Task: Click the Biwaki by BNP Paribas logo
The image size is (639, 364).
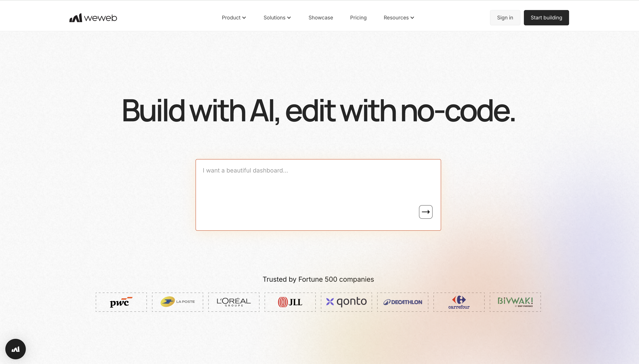Action: pyautogui.click(x=515, y=302)
